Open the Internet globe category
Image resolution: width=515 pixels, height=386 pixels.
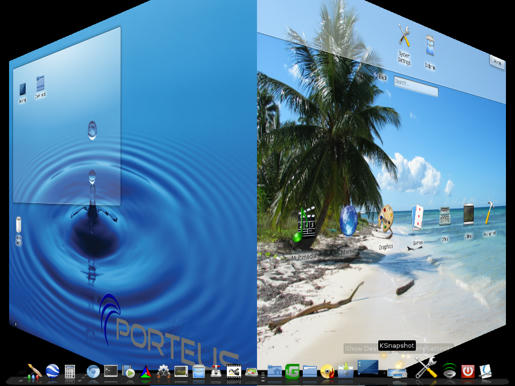348,221
